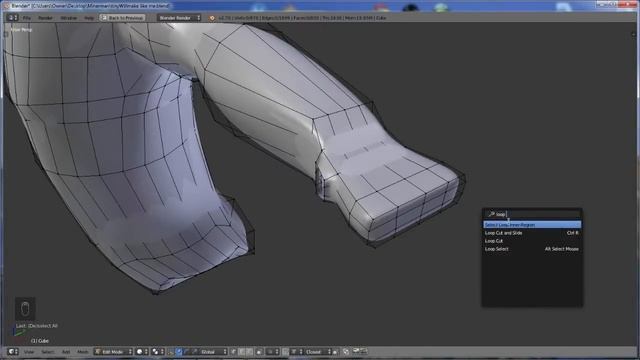This screenshot has height=360, width=640.
Task: Pick the plain Loop Cut search result
Action: coord(532,241)
